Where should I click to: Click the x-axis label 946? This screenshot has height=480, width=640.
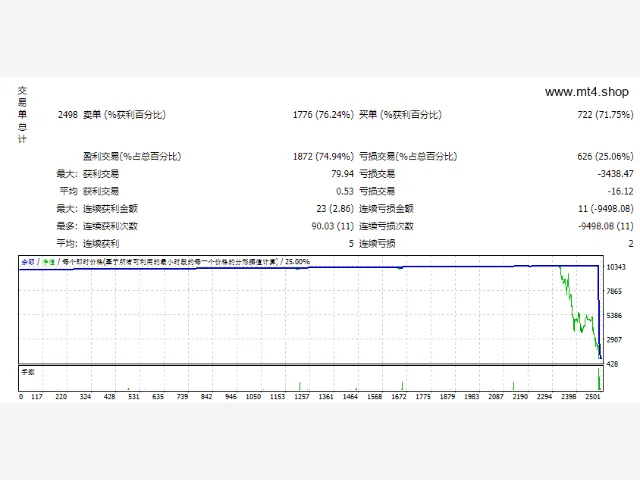(x=231, y=397)
